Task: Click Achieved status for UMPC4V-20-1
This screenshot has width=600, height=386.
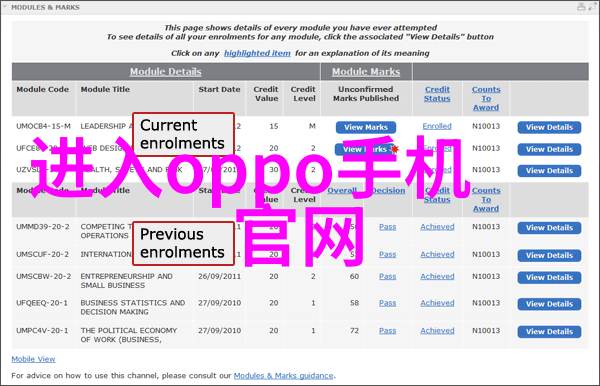Action: coord(437,331)
